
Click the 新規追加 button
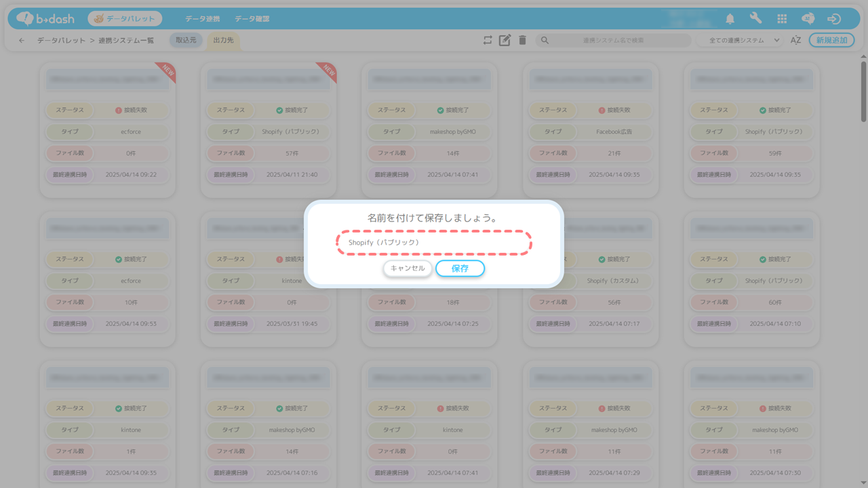click(831, 41)
